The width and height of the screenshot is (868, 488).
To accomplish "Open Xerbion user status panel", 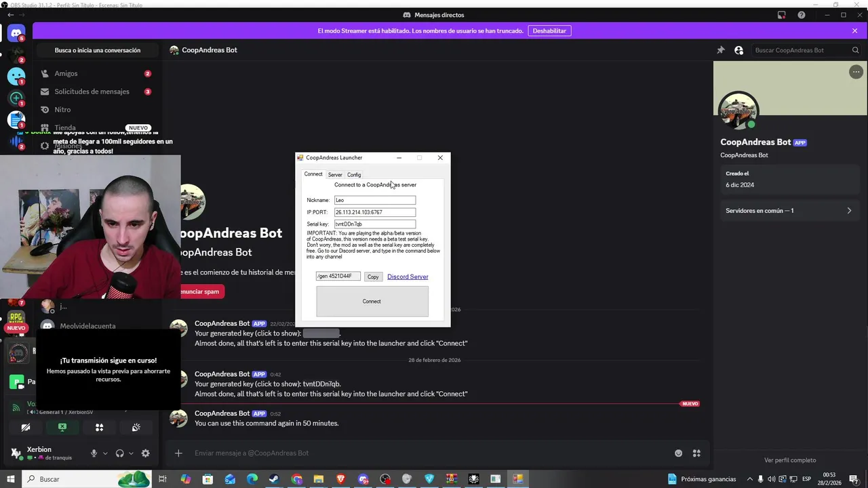I will coord(45,453).
